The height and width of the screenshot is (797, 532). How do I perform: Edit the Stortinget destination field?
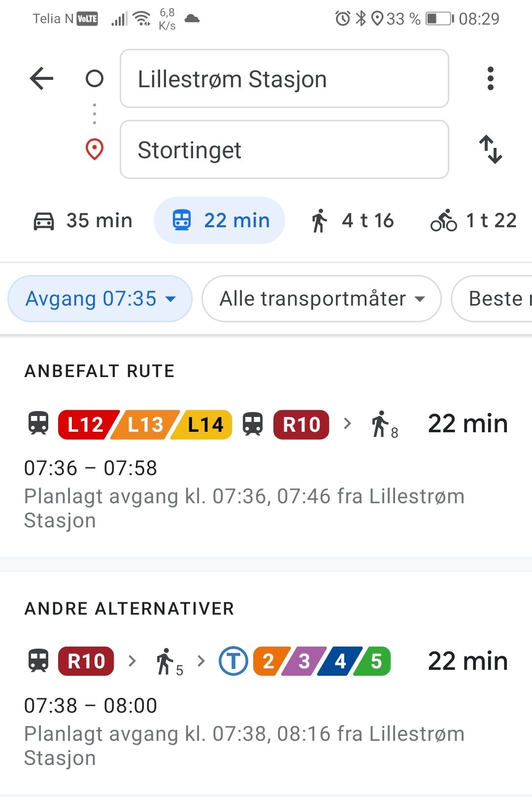click(284, 149)
